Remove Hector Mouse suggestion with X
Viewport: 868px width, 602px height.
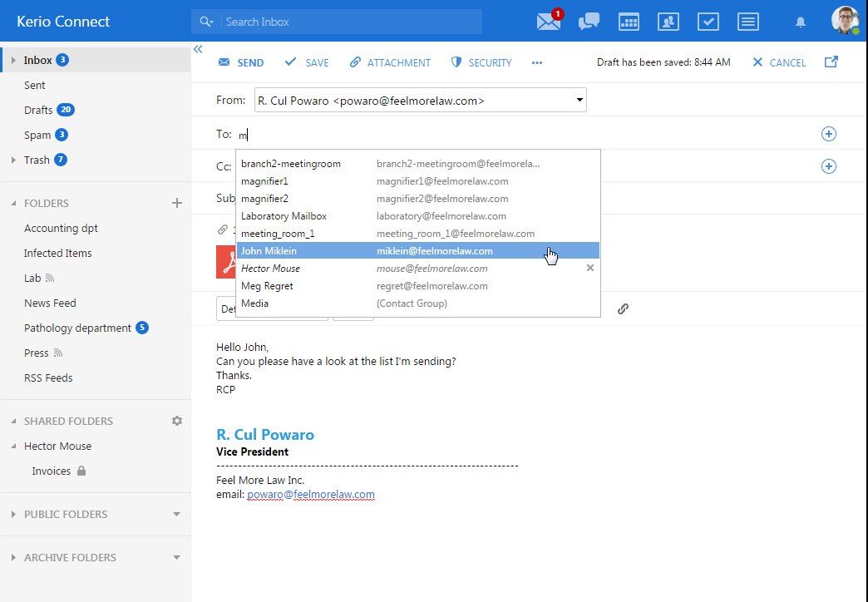click(x=590, y=269)
